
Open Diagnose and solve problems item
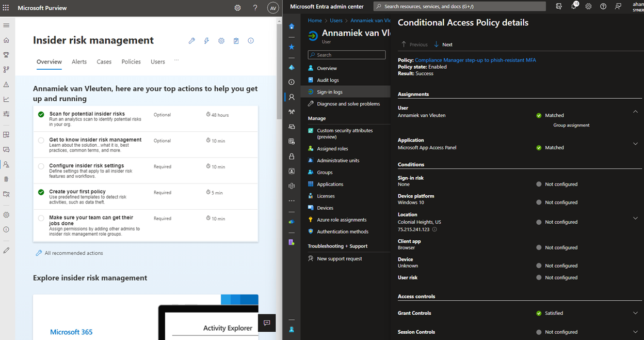(x=345, y=104)
